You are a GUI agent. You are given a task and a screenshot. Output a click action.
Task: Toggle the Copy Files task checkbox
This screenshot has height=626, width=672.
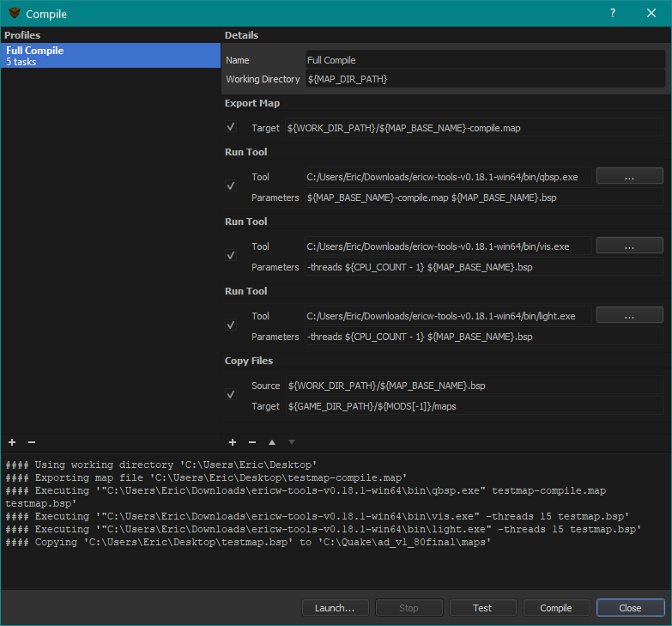coord(230,395)
